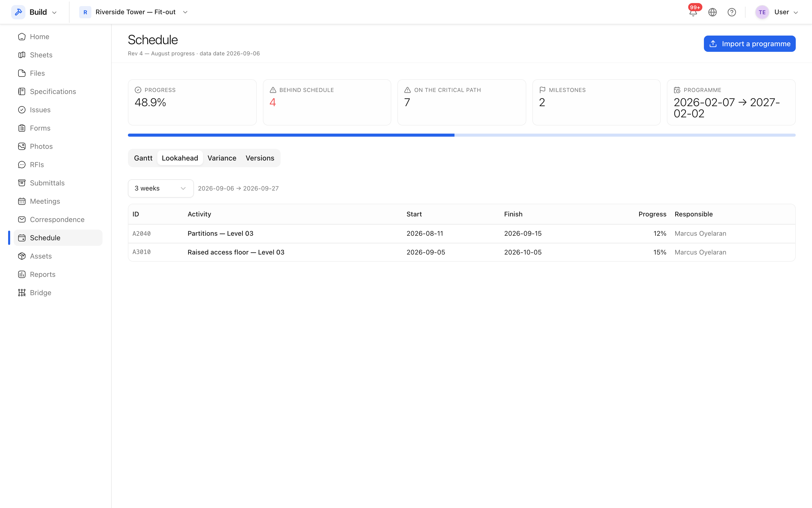Click the Photos image icon
Screen dimensions: 812x508
tap(22, 146)
